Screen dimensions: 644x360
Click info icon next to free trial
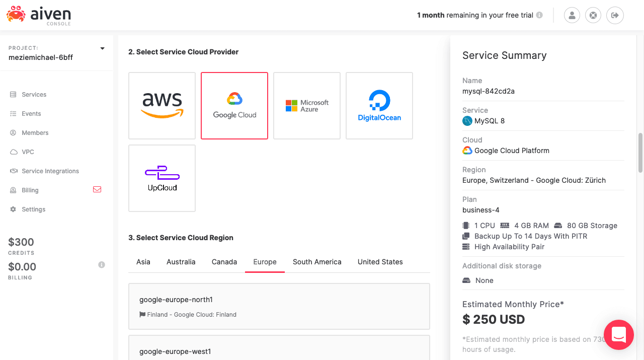click(x=539, y=15)
